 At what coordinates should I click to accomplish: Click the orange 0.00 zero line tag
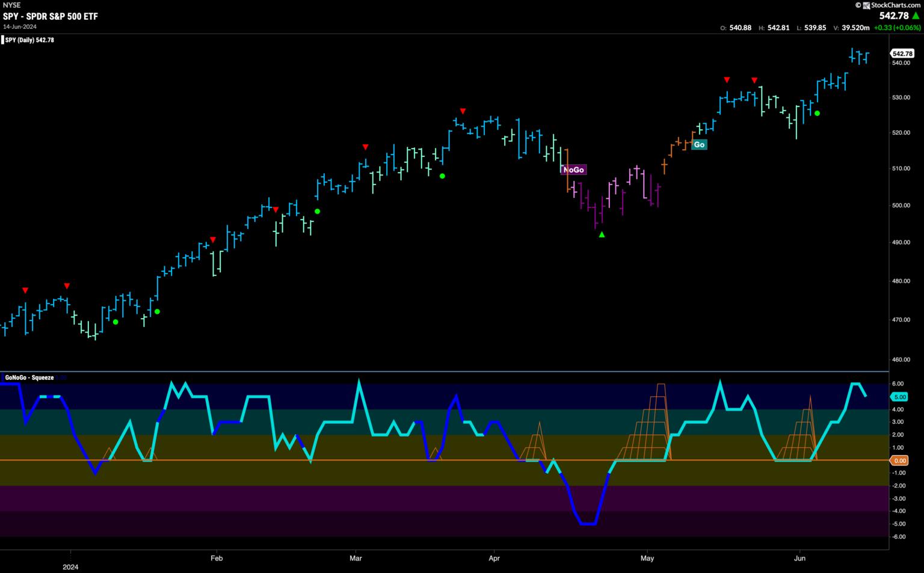click(x=900, y=461)
